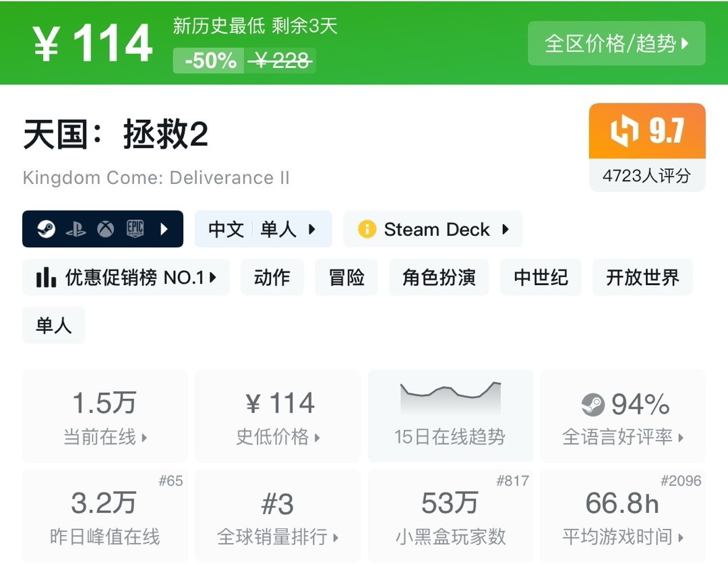Open the 15日在线趋势 chart
This screenshot has width=728, height=566.
point(450,416)
